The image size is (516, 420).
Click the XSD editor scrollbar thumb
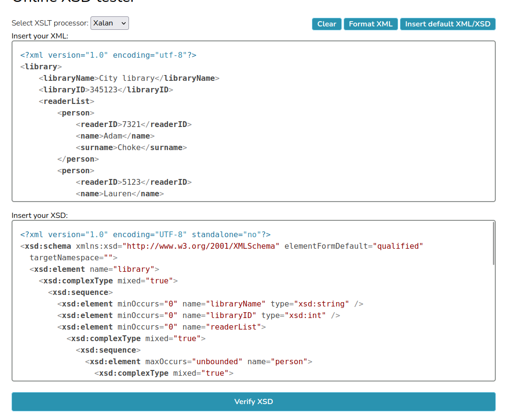(x=493, y=243)
